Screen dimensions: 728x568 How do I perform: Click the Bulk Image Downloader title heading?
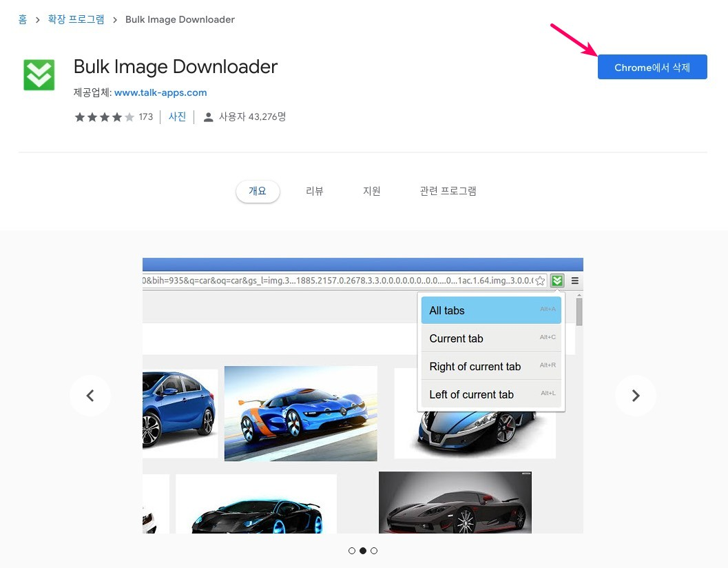coord(176,67)
